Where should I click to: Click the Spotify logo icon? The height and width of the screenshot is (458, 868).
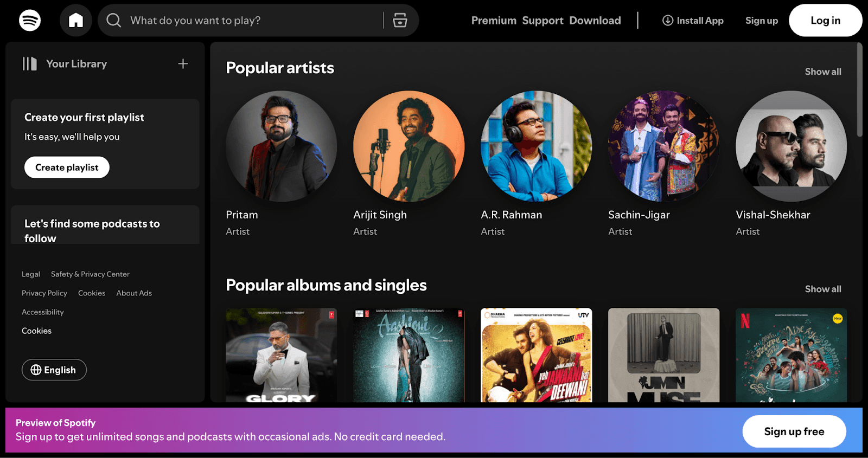30,21
